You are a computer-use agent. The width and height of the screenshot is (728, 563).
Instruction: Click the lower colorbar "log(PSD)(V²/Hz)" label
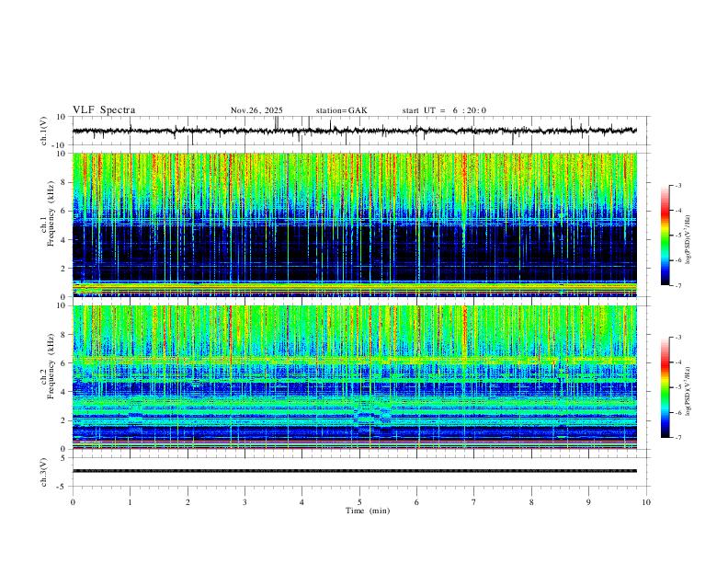click(688, 391)
